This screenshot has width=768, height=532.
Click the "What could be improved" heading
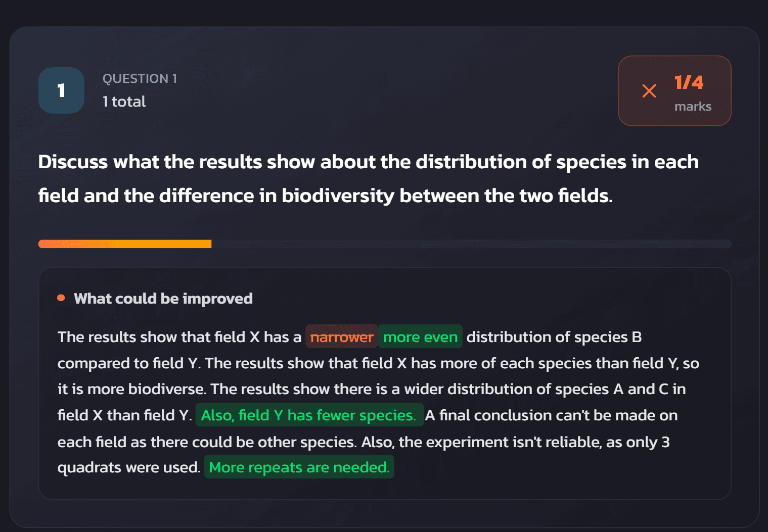click(163, 299)
